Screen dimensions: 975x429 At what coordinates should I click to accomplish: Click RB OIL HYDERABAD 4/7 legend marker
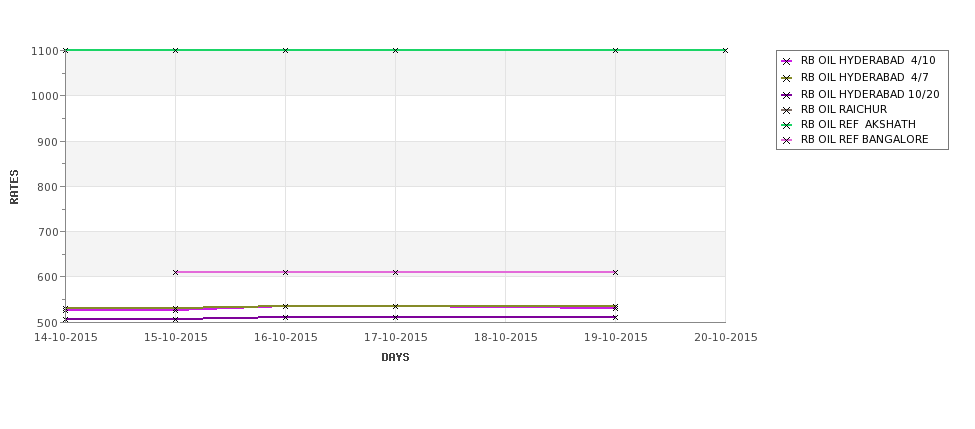click(787, 78)
